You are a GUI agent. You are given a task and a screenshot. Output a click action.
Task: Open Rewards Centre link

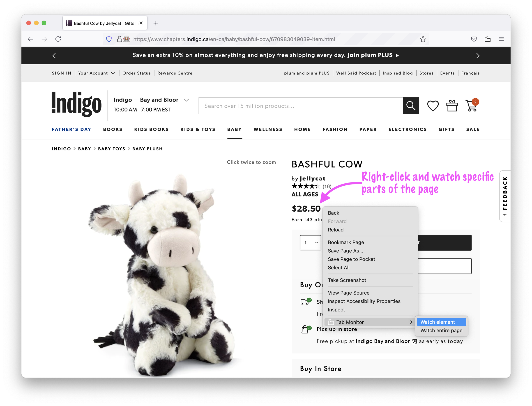175,73
